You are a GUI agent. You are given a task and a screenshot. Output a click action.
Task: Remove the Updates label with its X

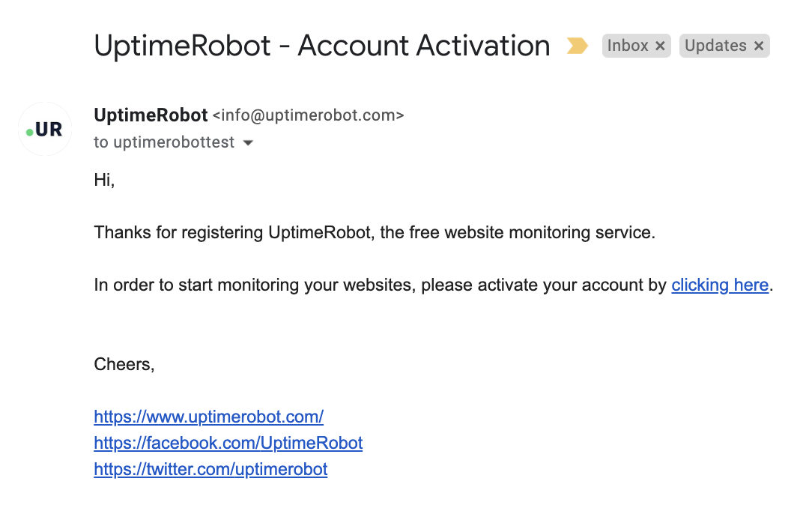tap(759, 46)
